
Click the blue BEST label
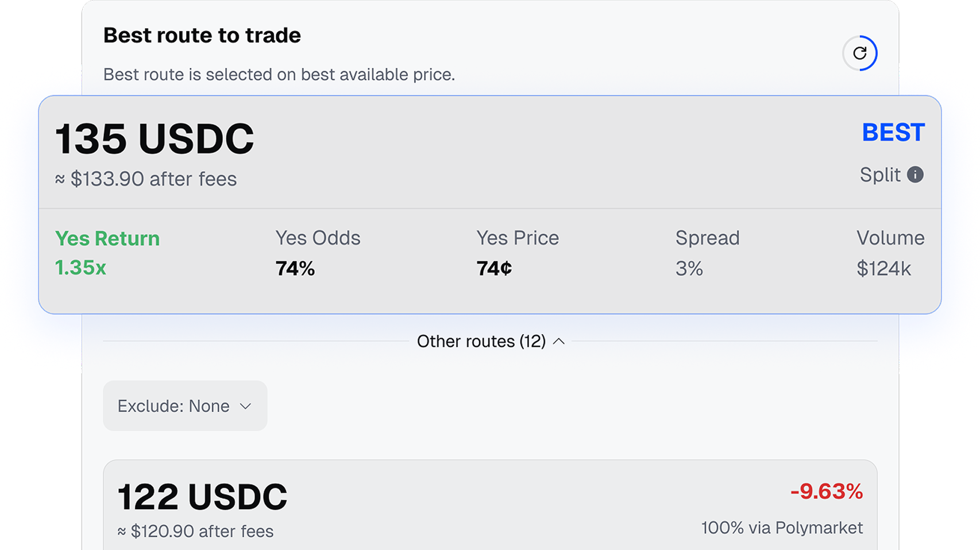(x=893, y=133)
